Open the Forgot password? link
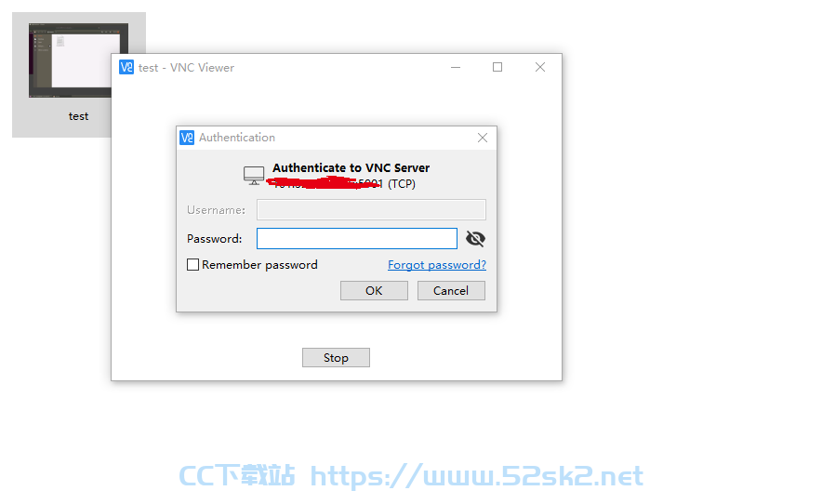The height and width of the screenshot is (504, 822). pos(437,265)
